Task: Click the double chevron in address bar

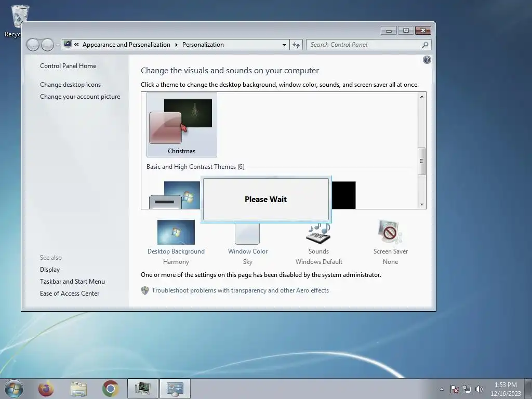Action: tap(77, 45)
